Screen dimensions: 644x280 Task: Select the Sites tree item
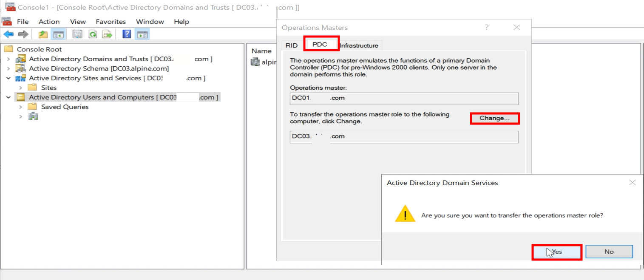point(49,88)
